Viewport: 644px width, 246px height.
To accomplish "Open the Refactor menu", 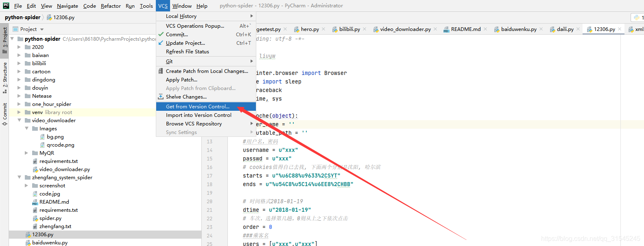I will (111, 6).
